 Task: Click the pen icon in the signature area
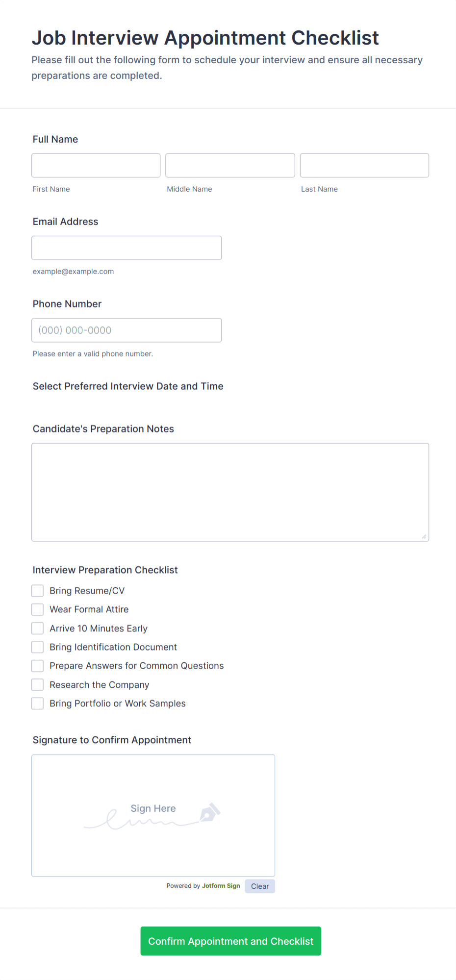click(x=210, y=812)
